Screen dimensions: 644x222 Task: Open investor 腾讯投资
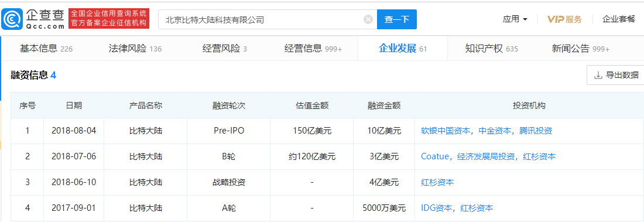(536, 131)
